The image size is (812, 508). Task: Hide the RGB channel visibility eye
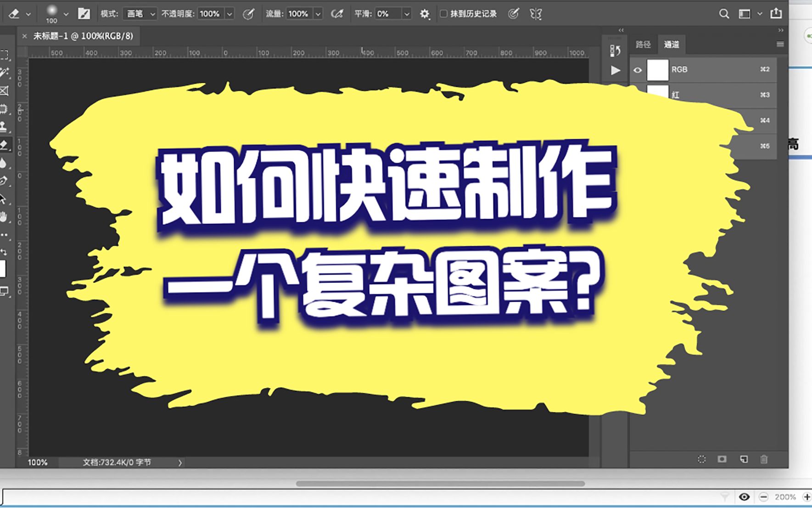pos(638,70)
